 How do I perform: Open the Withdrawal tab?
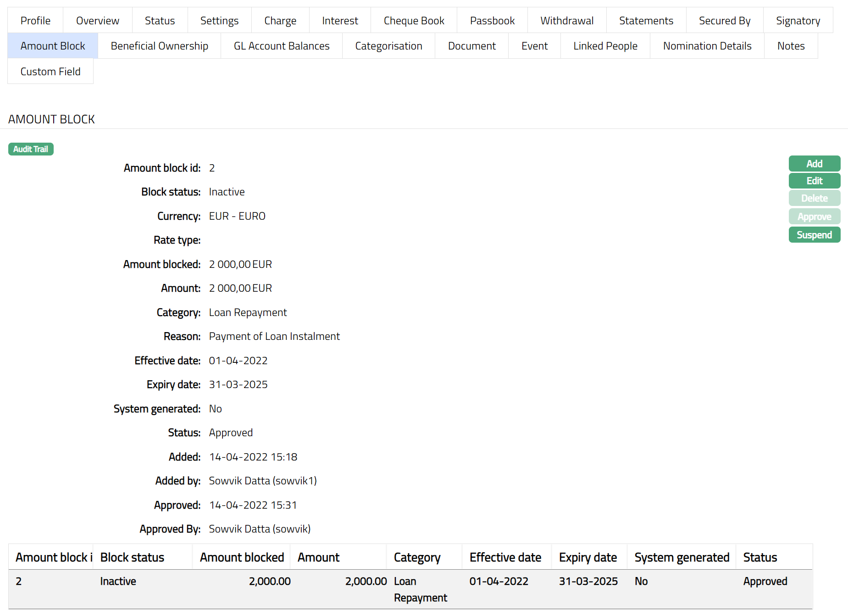[567, 21]
